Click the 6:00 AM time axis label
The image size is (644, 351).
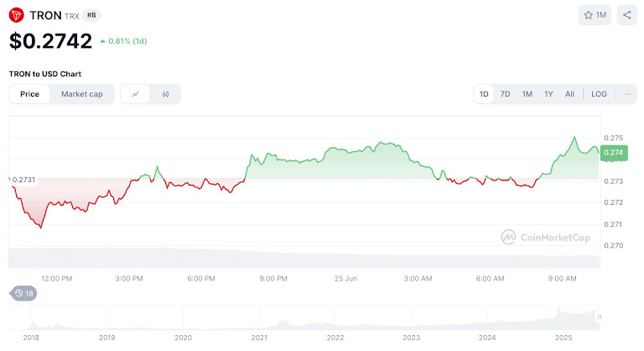tap(490, 279)
